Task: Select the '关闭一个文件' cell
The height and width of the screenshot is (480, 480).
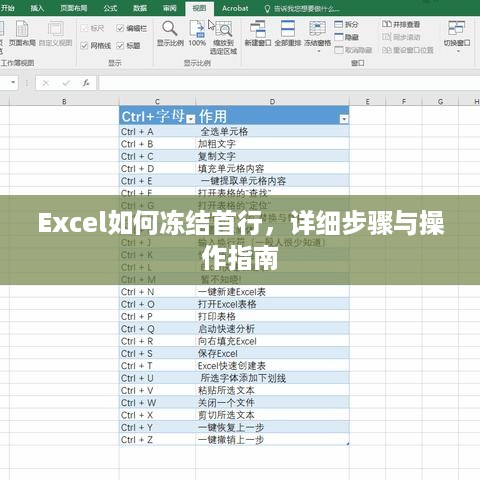Action: [272, 403]
